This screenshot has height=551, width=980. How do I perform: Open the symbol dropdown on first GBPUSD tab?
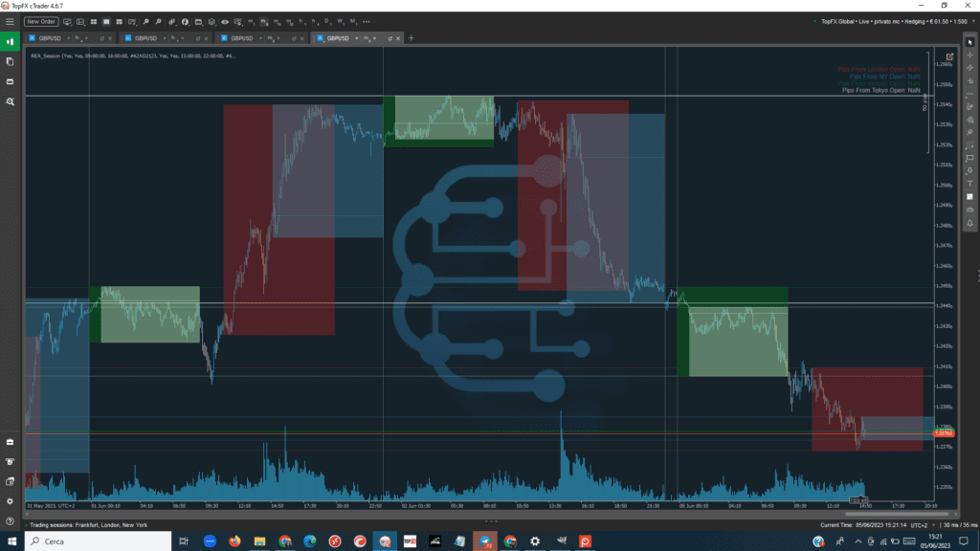[68, 38]
